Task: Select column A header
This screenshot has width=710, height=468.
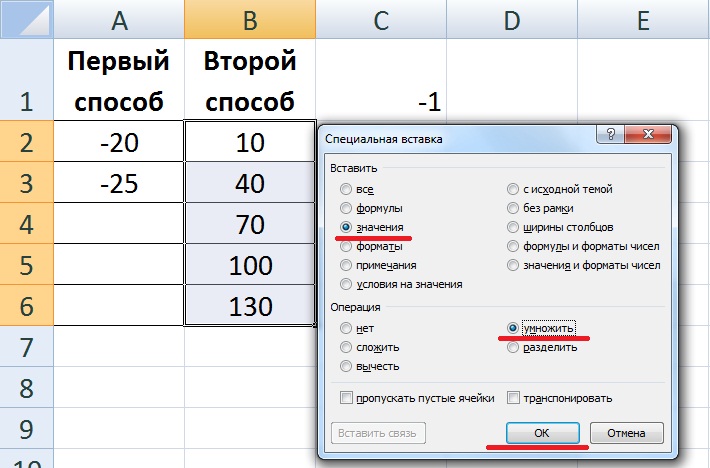Action: (x=119, y=19)
